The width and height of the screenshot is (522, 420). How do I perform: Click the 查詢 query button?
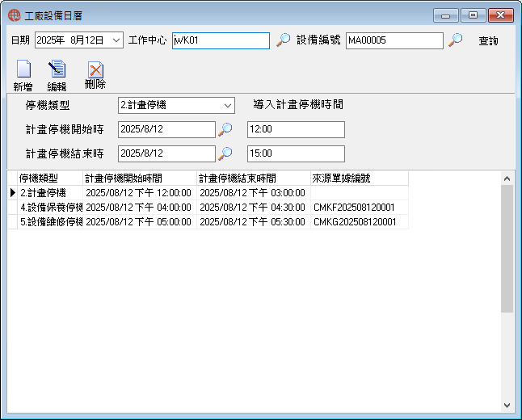click(x=488, y=40)
